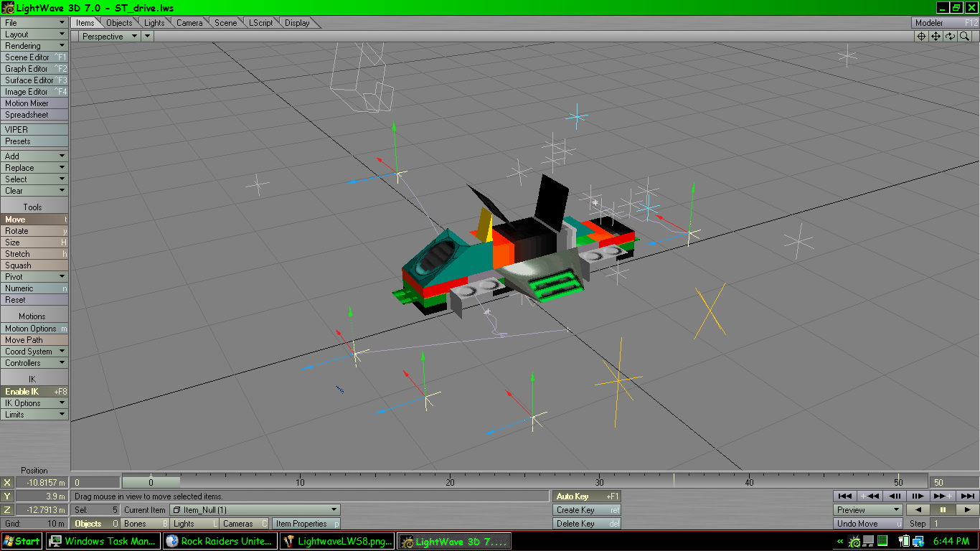Expand the Add dropdown
The height and width of the screenshot is (551, 980).
tap(34, 156)
